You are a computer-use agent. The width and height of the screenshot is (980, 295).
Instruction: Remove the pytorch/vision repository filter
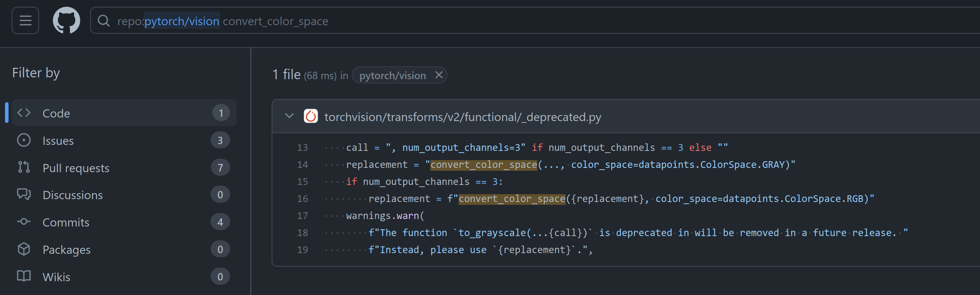click(x=439, y=75)
